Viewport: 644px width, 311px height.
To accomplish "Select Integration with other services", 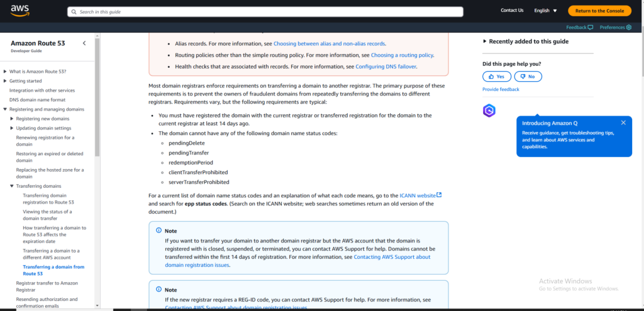I will tap(42, 90).
